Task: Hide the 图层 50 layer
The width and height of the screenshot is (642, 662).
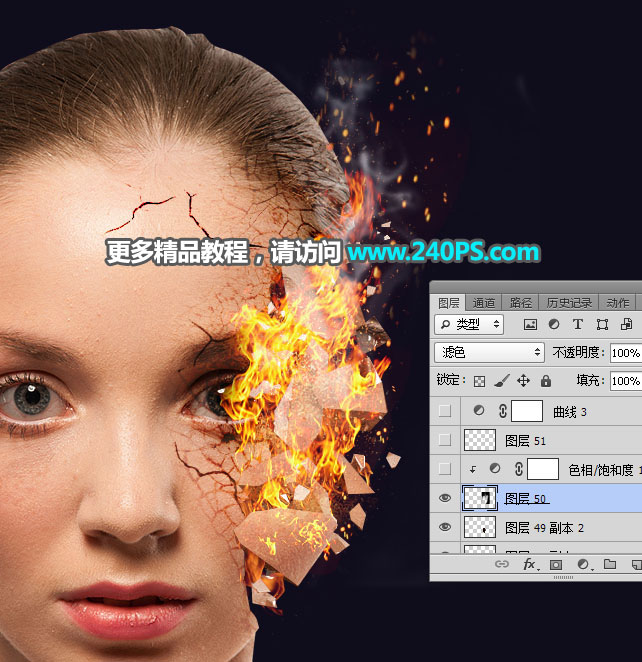Action: 445,498
